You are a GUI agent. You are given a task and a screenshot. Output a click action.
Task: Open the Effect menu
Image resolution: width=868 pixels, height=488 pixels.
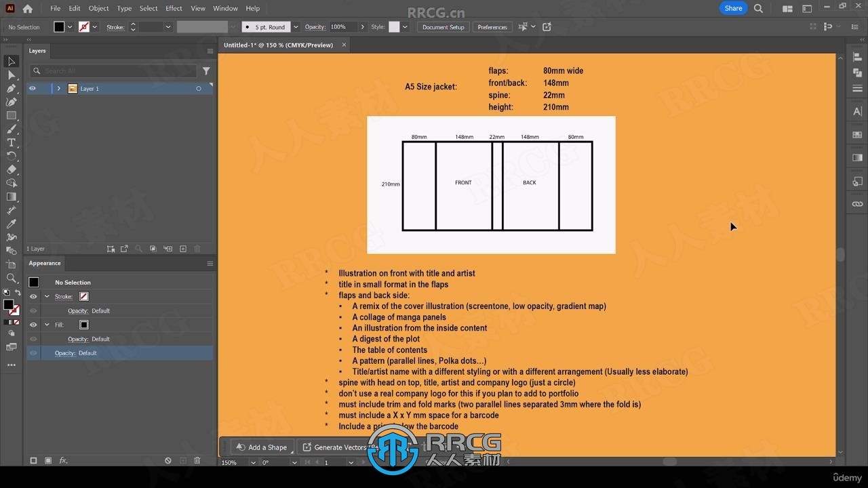174,8
